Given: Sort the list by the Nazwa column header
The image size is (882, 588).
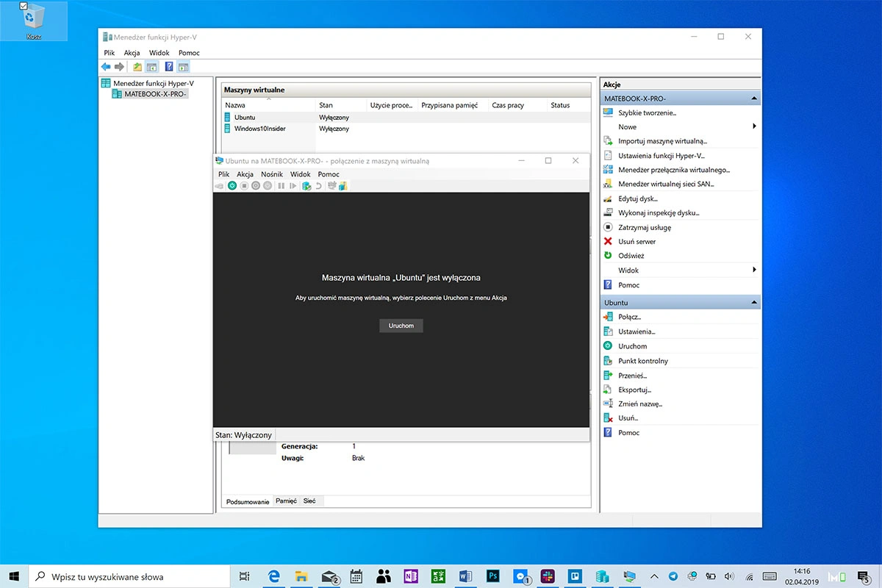Looking at the screenshot, I should click(269, 105).
